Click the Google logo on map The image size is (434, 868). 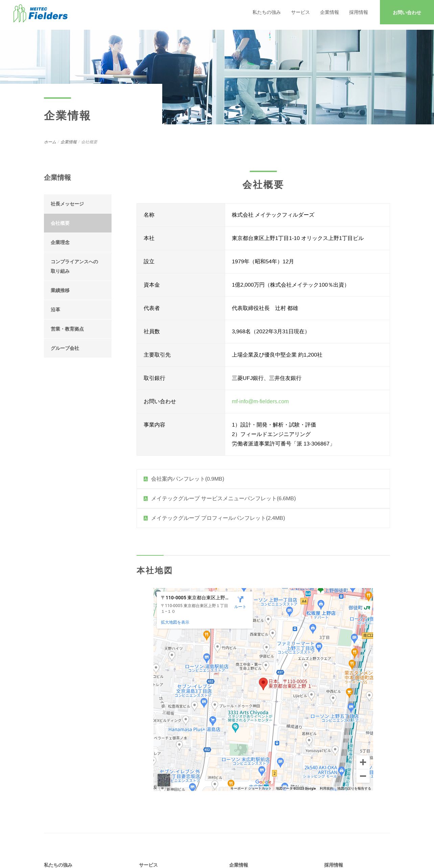click(x=263, y=782)
